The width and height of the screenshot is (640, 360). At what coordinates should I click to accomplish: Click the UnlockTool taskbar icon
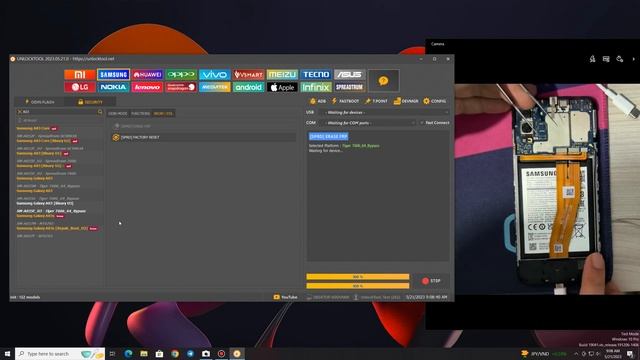(x=237, y=353)
